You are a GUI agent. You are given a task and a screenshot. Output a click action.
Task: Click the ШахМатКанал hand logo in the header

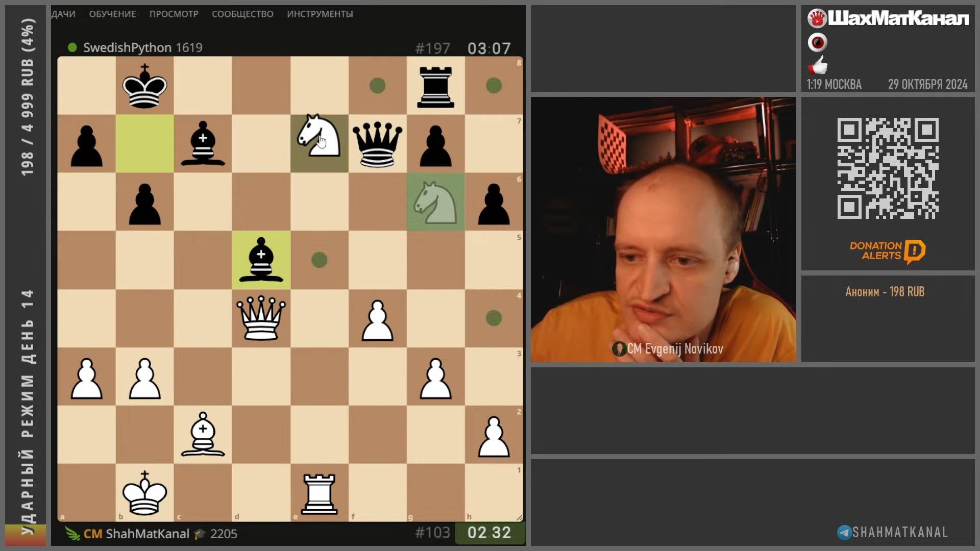click(x=818, y=18)
